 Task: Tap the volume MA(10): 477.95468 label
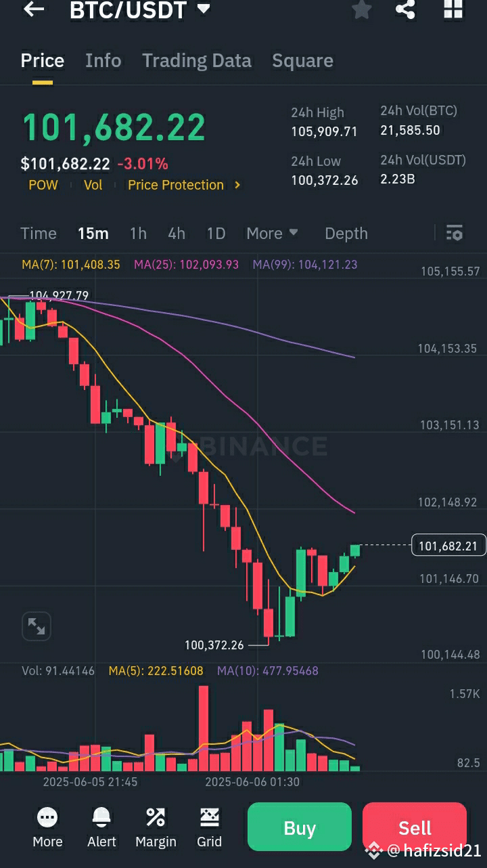(x=268, y=671)
